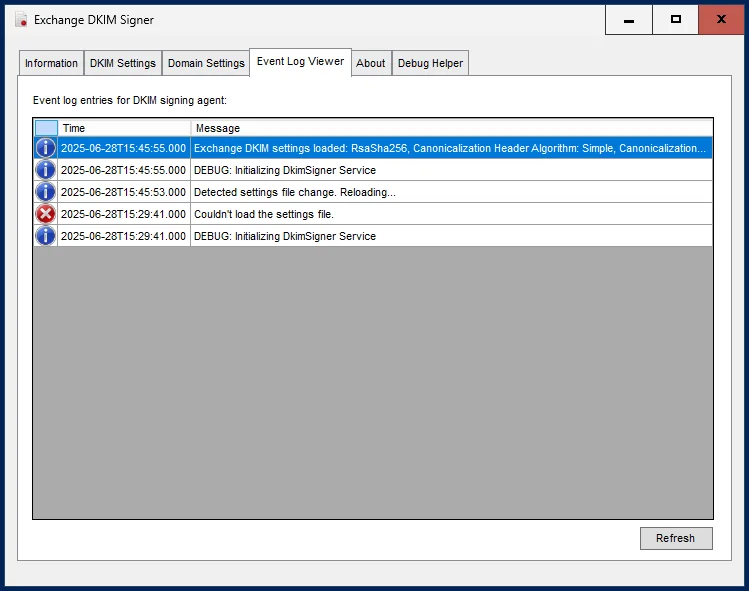The height and width of the screenshot is (591, 749).
Task: Click the red error icon in log
Action: (46, 214)
